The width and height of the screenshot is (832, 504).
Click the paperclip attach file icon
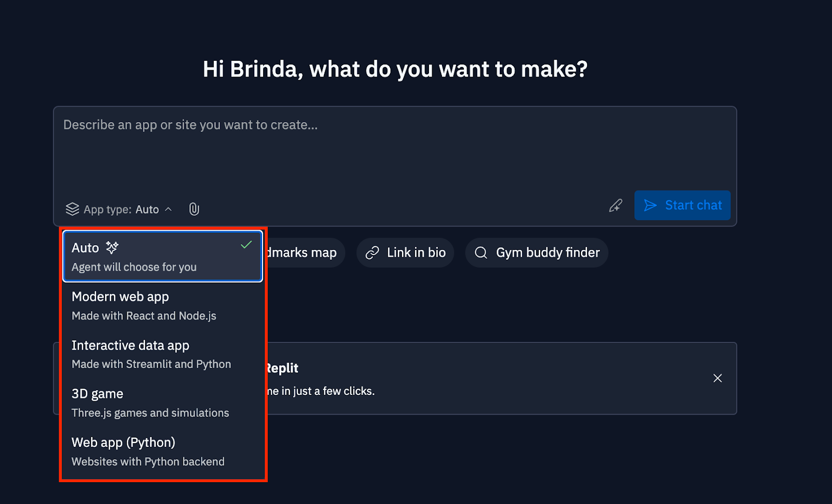coord(194,209)
